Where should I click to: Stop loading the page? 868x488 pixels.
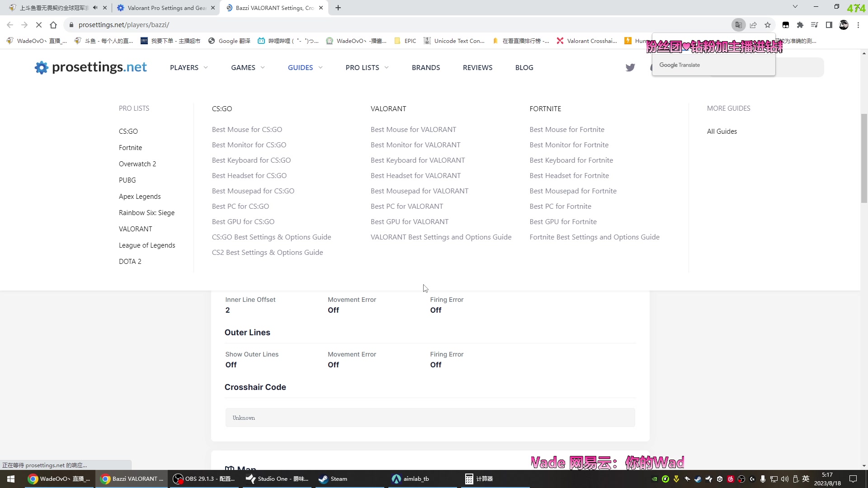pos(39,25)
